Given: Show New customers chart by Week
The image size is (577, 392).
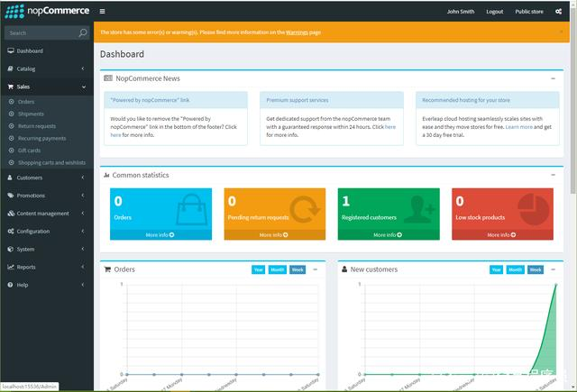Looking at the screenshot, I should 536,270.
